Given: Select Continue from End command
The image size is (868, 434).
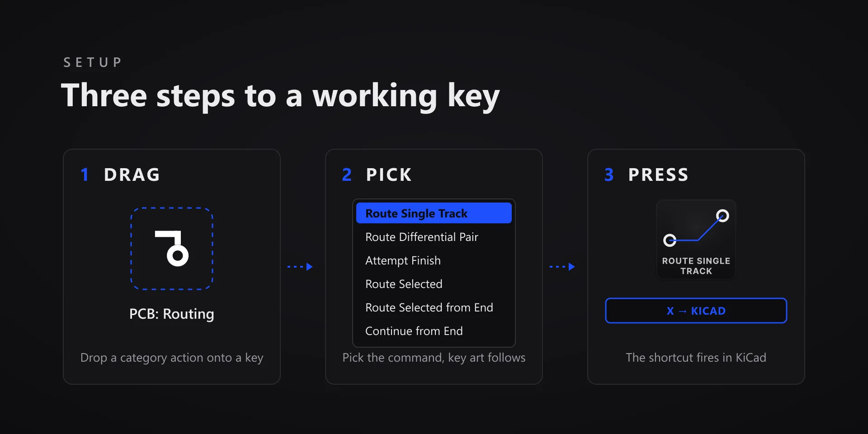Looking at the screenshot, I should (x=434, y=331).
